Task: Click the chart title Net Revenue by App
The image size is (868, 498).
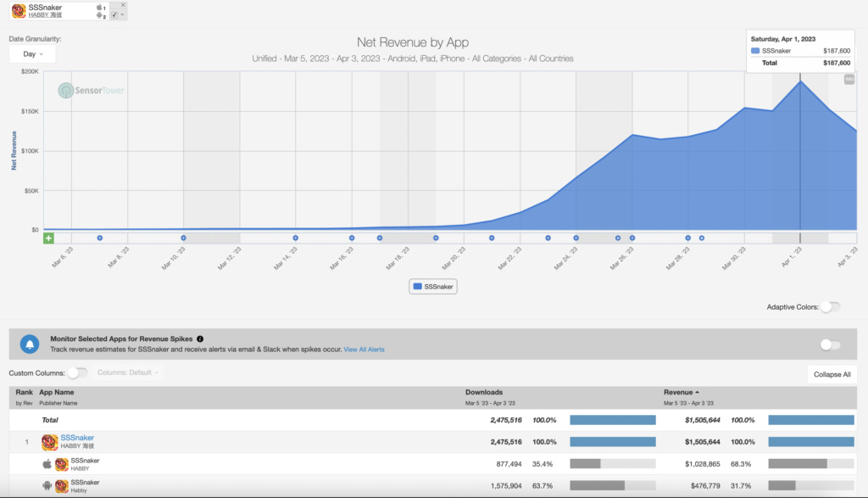Action: (x=413, y=42)
